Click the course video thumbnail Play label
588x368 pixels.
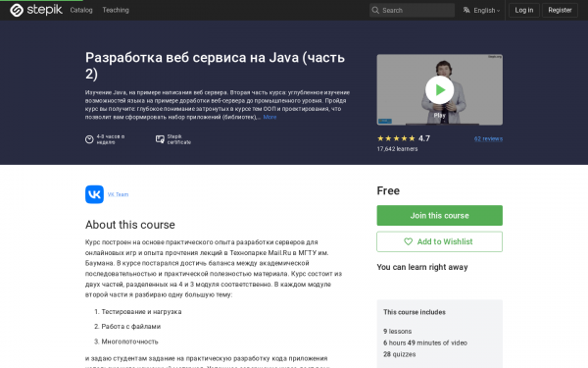(439, 115)
